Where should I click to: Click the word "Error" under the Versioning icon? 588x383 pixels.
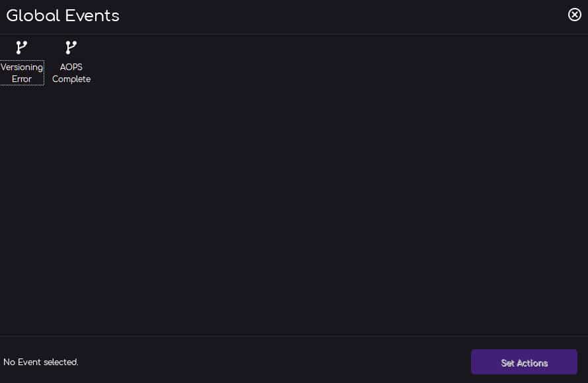(22, 79)
